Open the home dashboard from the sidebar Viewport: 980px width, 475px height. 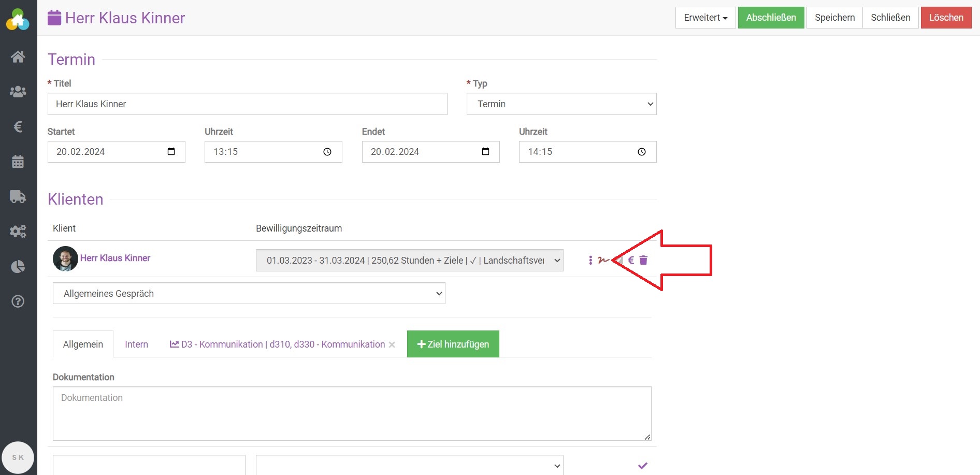click(18, 57)
